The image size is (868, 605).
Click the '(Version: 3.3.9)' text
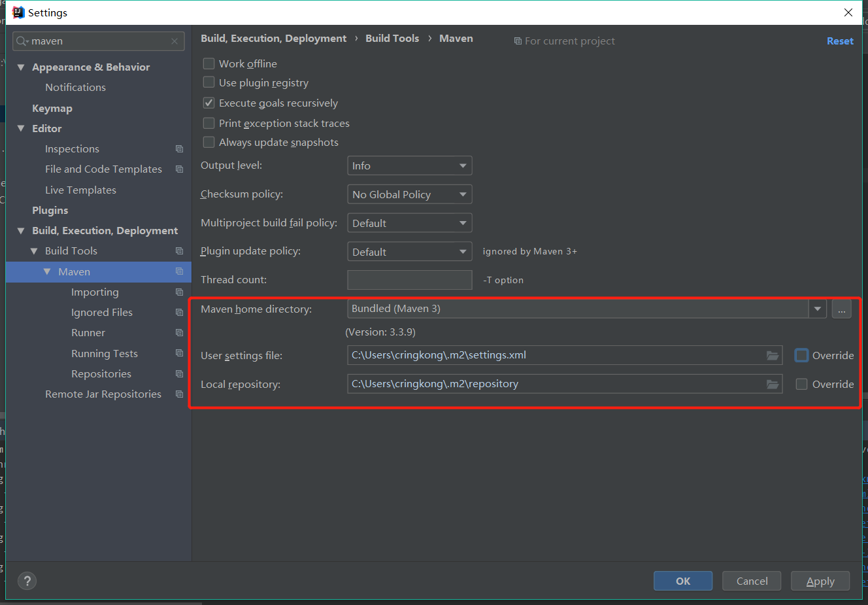tap(380, 332)
